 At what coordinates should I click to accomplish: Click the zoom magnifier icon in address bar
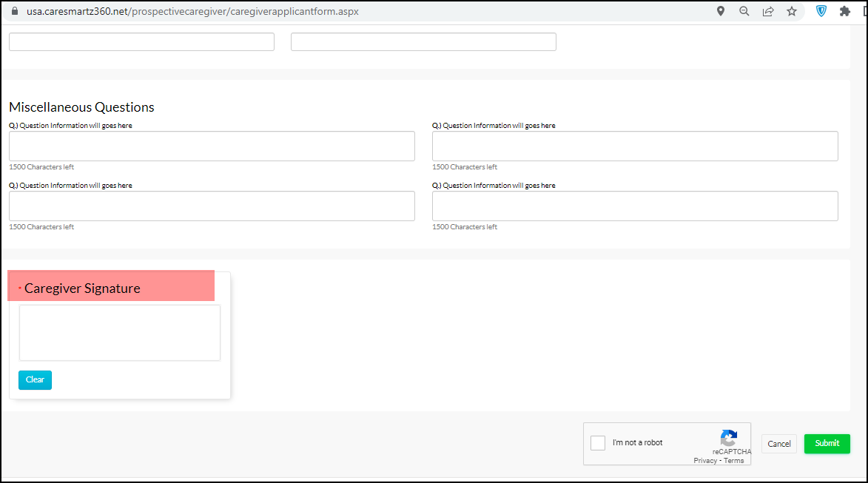(744, 12)
